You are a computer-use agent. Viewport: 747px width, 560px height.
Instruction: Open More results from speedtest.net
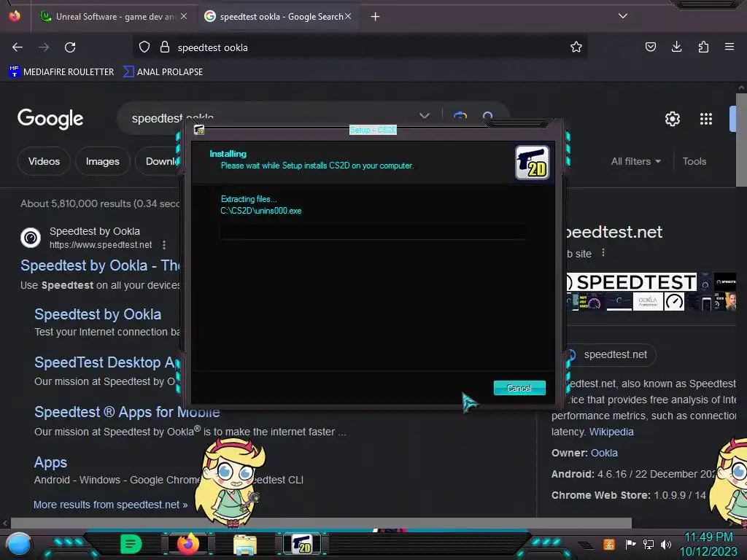pos(111,505)
